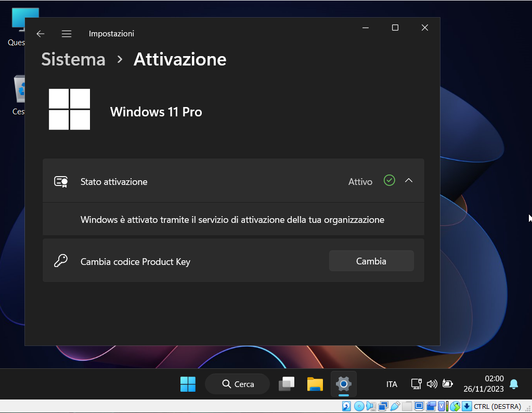
Task: Minimize the Impostazioni window
Action: 366,28
